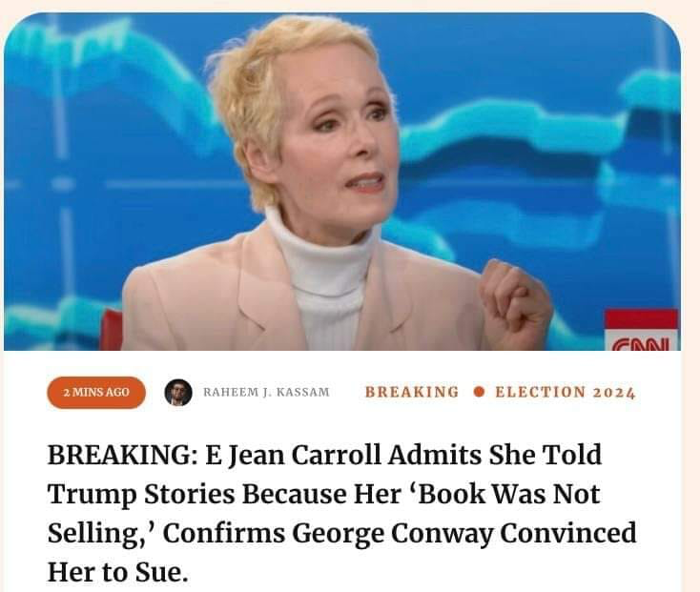Click the author avatar icon
The height and width of the screenshot is (592, 700).
(x=178, y=392)
